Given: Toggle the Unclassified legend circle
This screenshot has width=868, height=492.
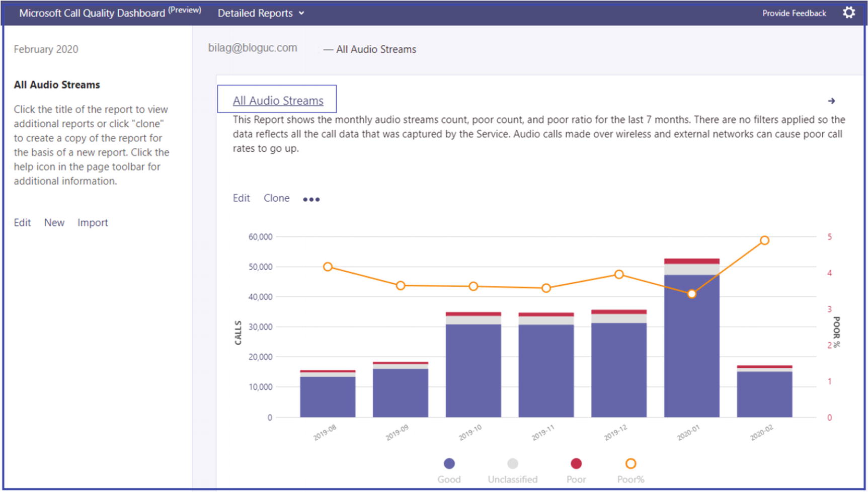Looking at the screenshot, I should point(512,463).
